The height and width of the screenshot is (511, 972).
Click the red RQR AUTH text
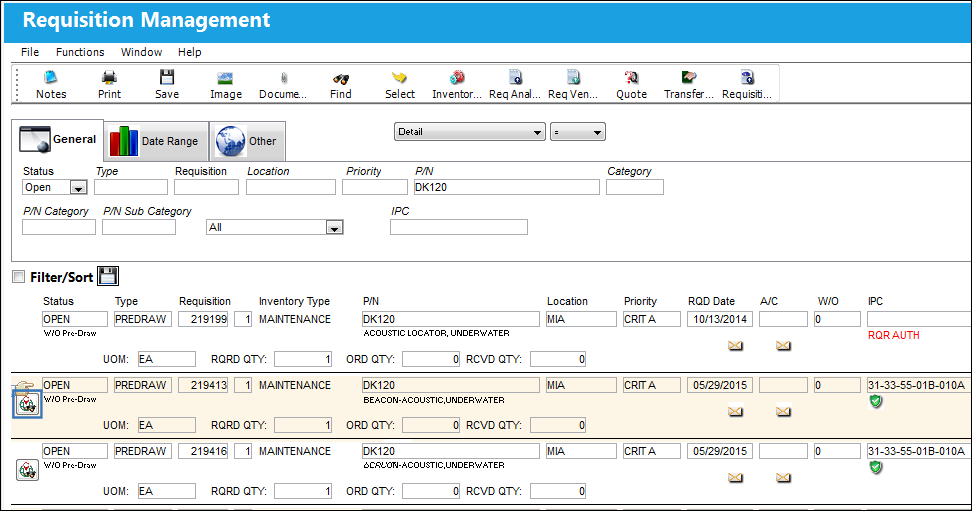pos(893,335)
